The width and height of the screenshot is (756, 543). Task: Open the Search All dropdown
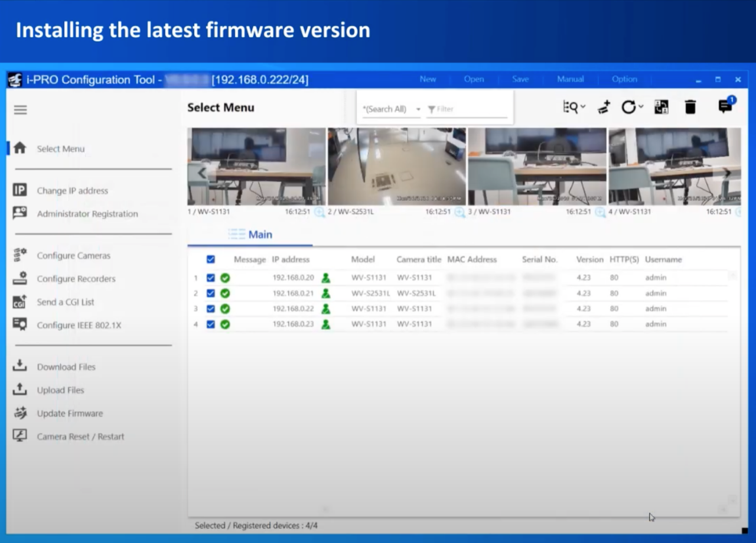coord(392,109)
